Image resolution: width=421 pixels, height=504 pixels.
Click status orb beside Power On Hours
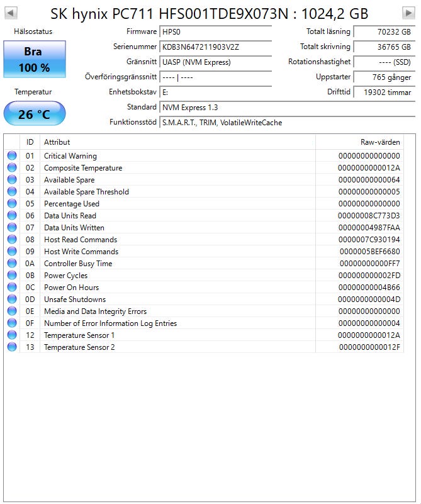pyautogui.click(x=12, y=287)
